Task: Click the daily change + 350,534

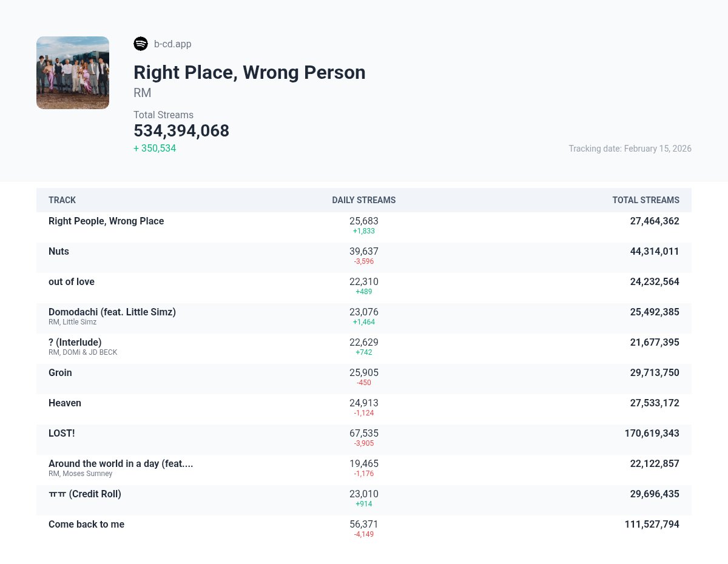Action: (x=155, y=148)
